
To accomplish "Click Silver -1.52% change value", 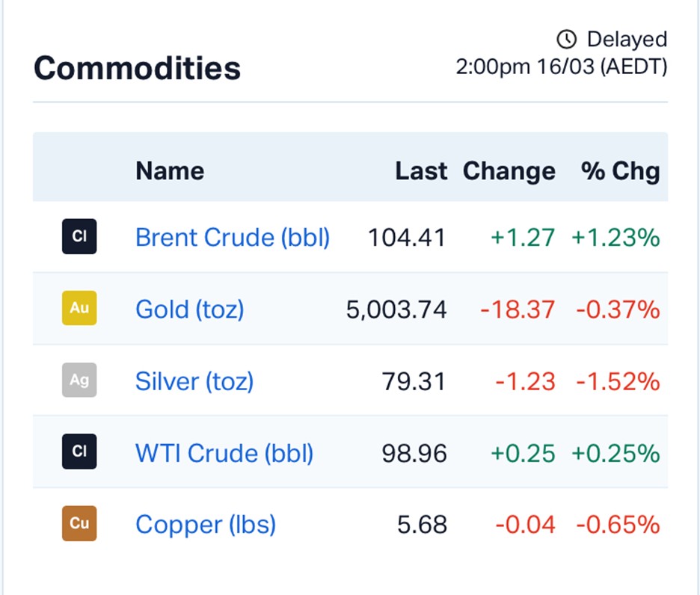I will (618, 381).
